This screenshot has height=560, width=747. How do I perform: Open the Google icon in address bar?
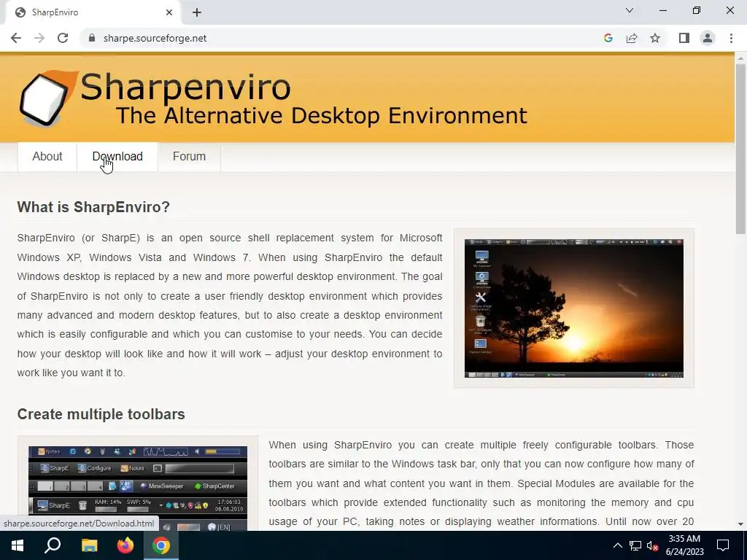608,38
